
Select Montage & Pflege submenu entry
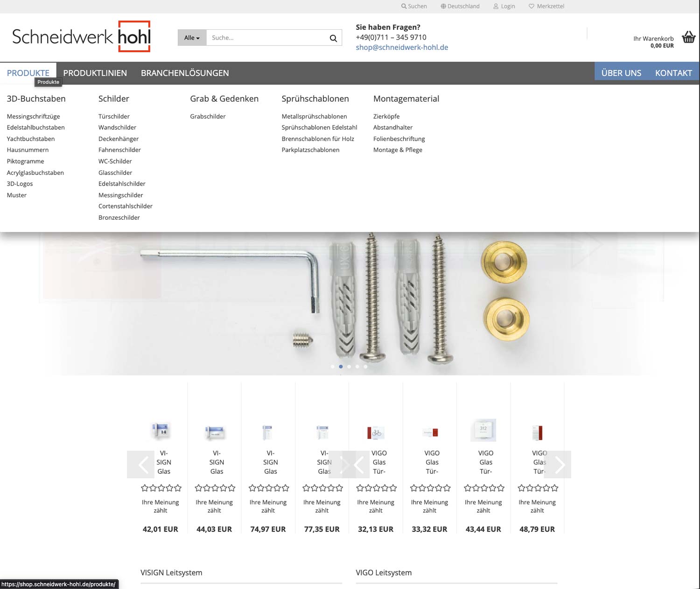(398, 150)
